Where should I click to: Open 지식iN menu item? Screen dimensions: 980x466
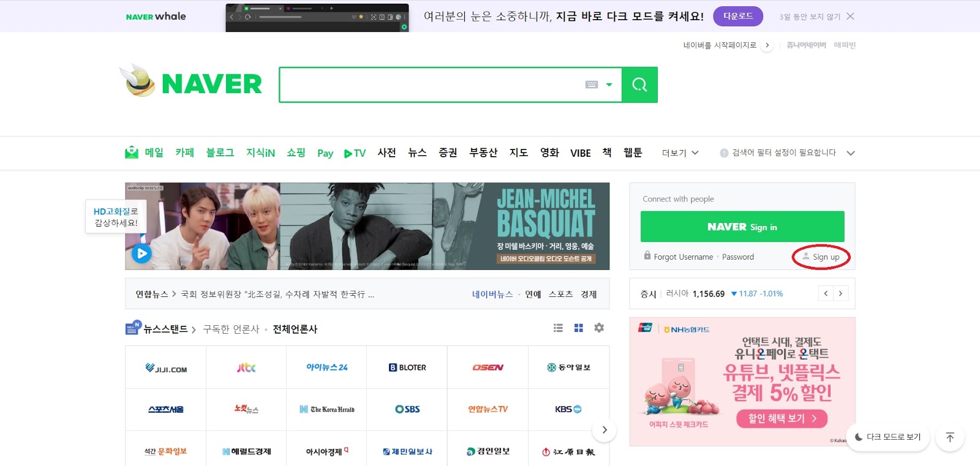point(260,152)
